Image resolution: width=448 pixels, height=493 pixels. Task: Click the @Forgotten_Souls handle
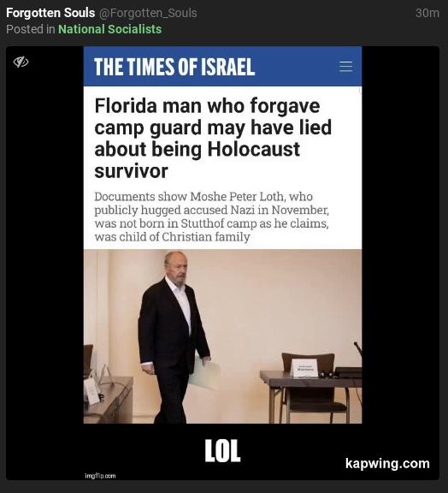148,13
